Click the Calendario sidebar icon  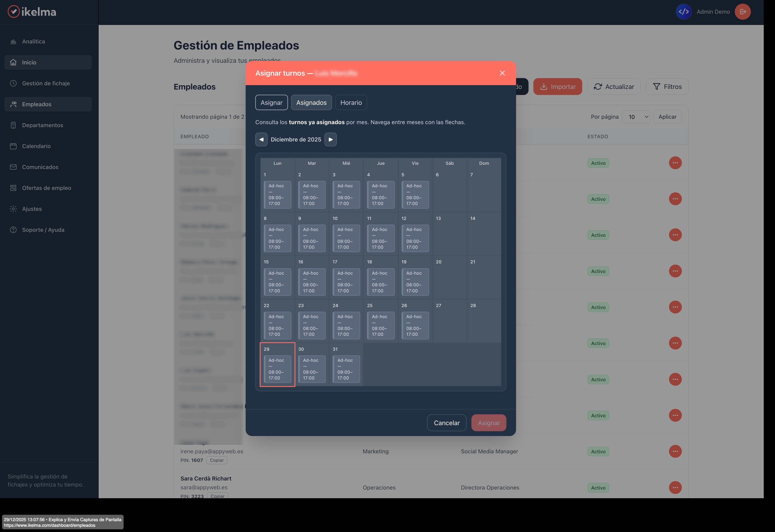(13, 146)
